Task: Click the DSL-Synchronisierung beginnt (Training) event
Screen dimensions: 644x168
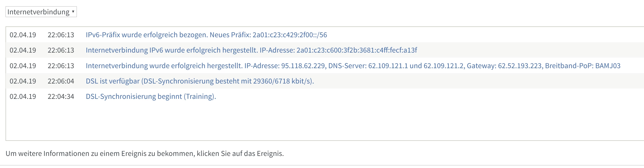Action: click(151, 96)
